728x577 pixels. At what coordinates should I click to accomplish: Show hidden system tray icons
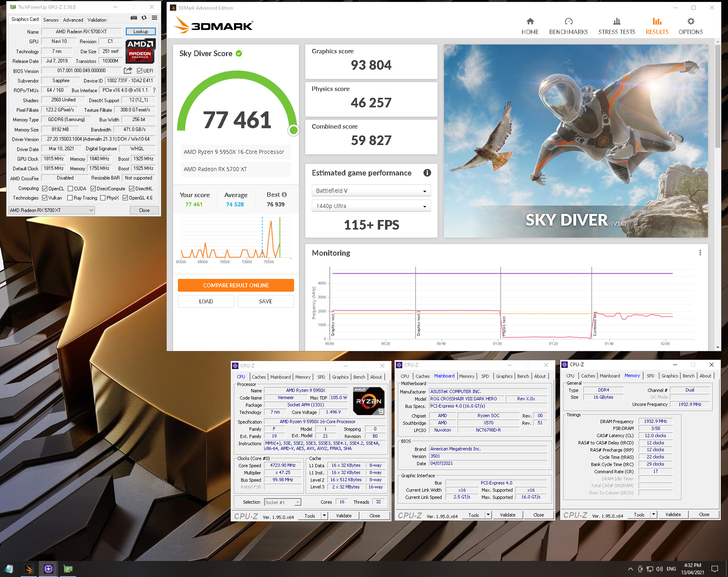(630, 569)
